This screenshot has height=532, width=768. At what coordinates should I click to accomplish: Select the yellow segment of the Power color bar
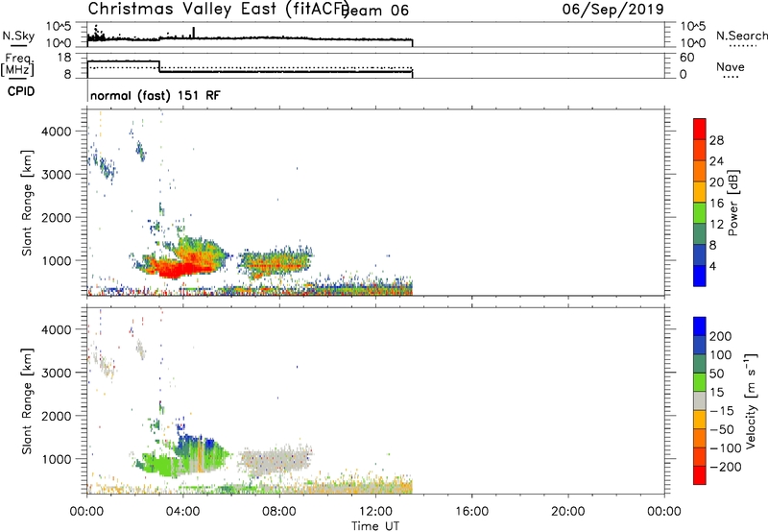coord(700,192)
